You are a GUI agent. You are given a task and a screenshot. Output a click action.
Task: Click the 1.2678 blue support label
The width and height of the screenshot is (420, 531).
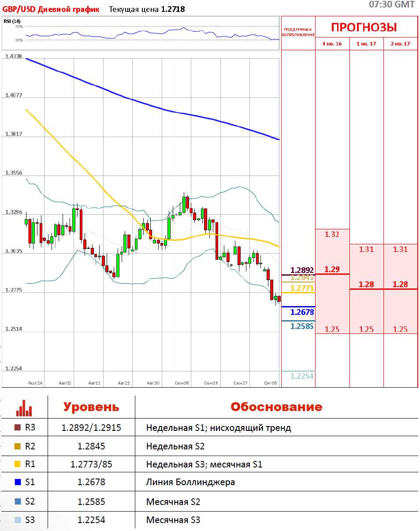point(302,312)
